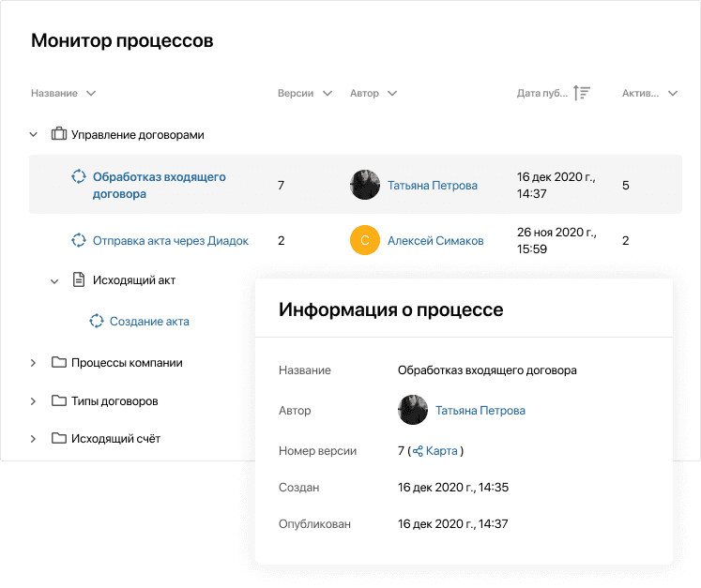Click the Название column header label
Viewport: 701px width, 588px height.
pos(54,94)
